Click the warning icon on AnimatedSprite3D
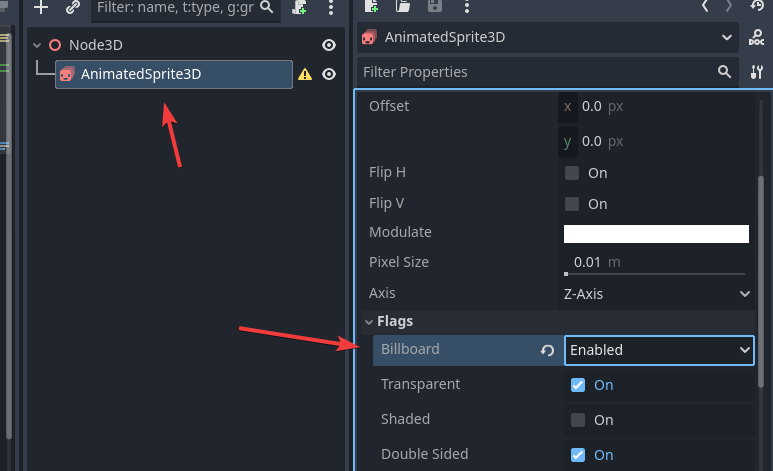This screenshot has width=773, height=471. [305, 74]
